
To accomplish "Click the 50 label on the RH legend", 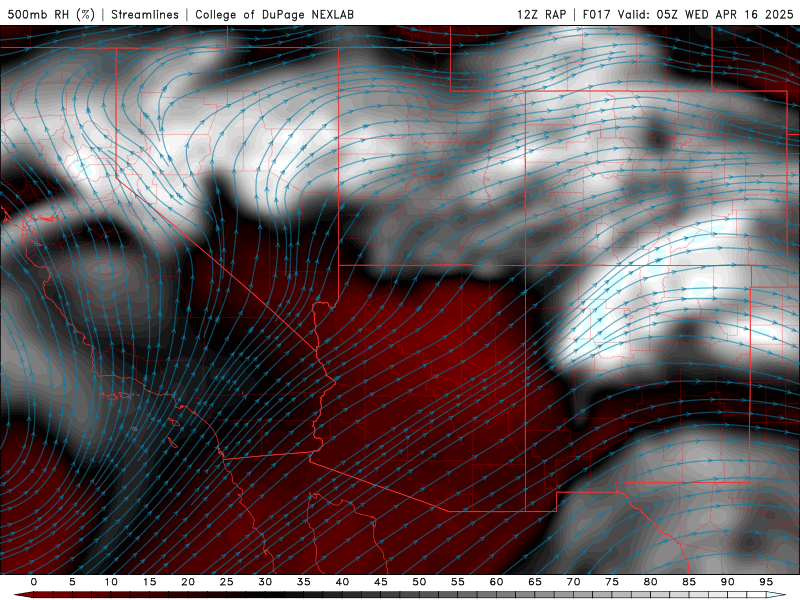I will (419, 582).
